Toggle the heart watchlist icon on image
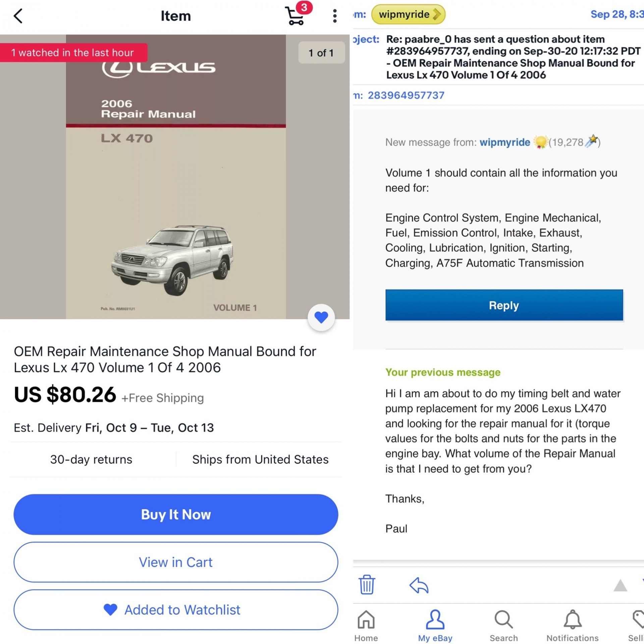 (x=321, y=317)
